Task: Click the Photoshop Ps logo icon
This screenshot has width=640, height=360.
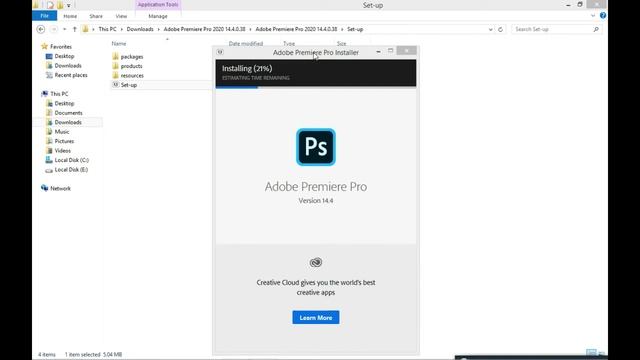Action: click(x=316, y=147)
